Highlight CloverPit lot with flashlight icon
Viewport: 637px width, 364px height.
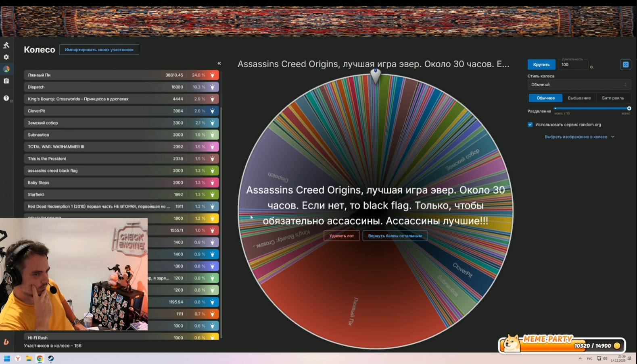pyautogui.click(x=213, y=111)
